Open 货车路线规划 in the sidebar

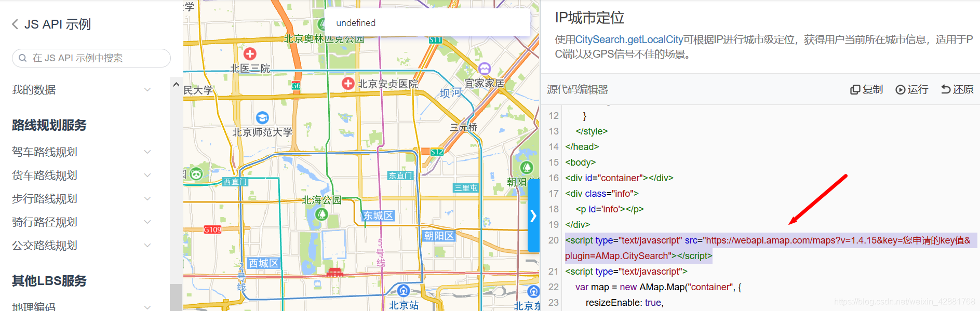[45, 175]
